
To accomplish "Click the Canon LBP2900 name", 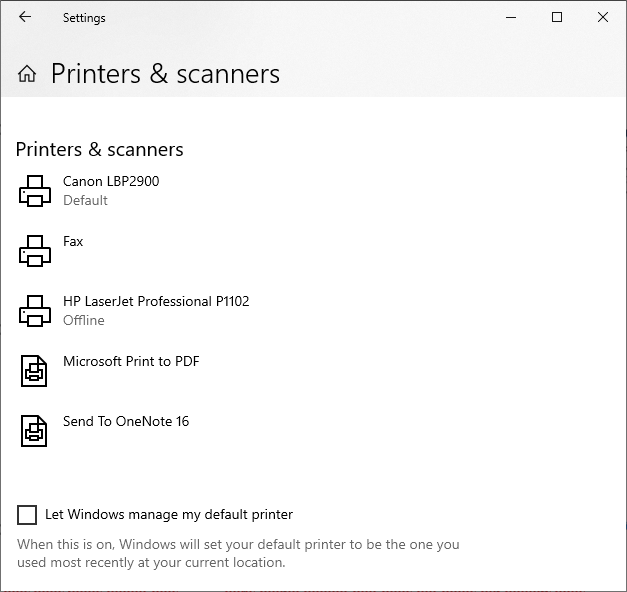I will (x=111, y=181).
